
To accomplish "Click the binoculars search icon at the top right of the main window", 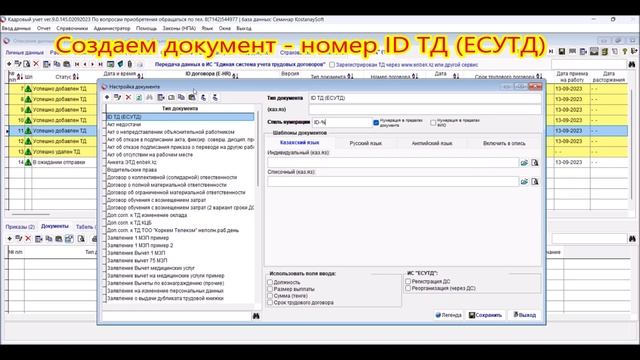I will [632, 64].
